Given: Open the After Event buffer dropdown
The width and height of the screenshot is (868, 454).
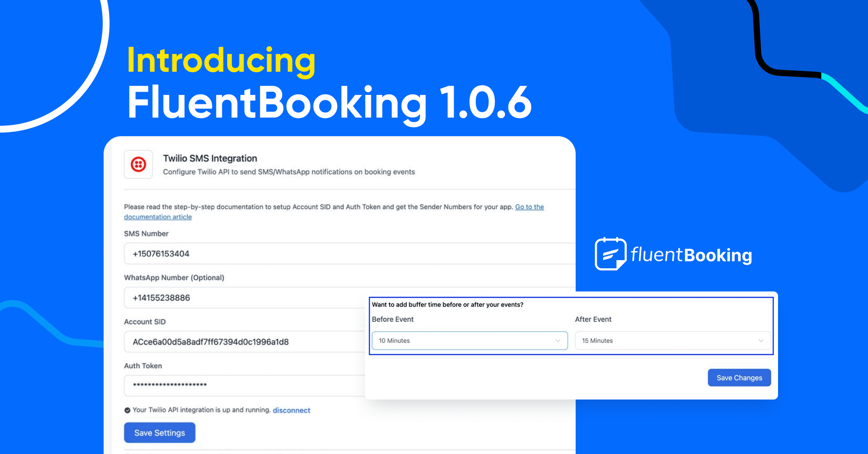Looking at the screenshot, I should (673, 340).
